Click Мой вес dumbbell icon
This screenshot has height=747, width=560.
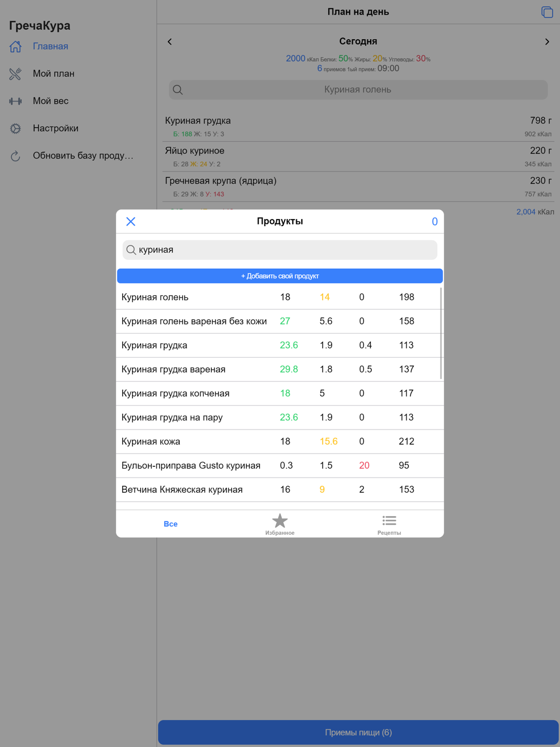click(16, 101)
